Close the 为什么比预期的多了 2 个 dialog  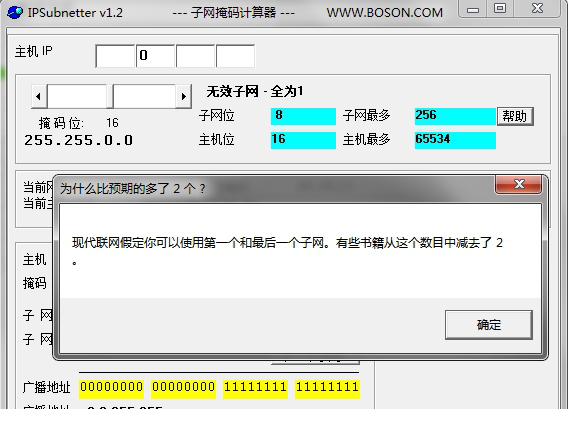[x=519, y=184]
